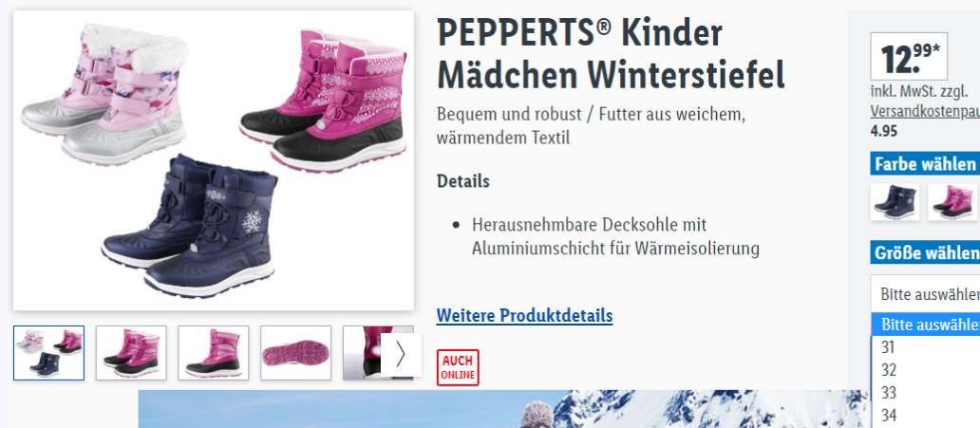The height and width of the screenshot is (428, 980).
Task: Select the pink boots pair thumbnail
Action: pyautogui.click(x=131, y=353)
